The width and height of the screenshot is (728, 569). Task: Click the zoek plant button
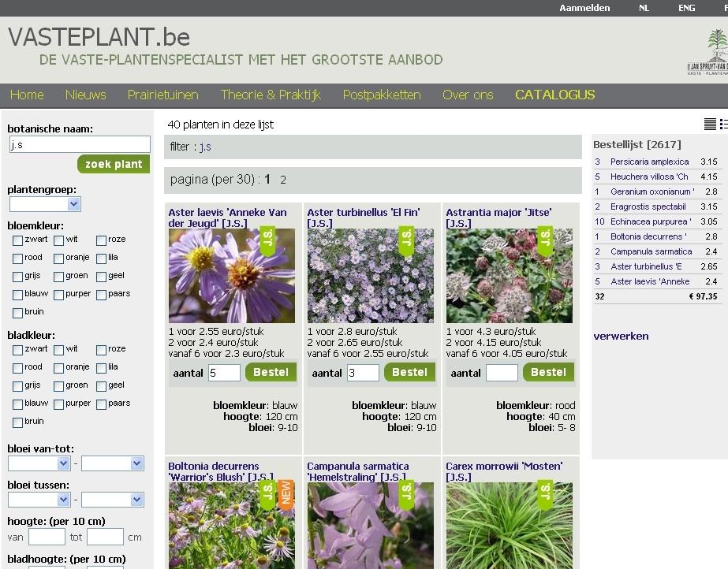pyautogui.click(x=114, y=164)
